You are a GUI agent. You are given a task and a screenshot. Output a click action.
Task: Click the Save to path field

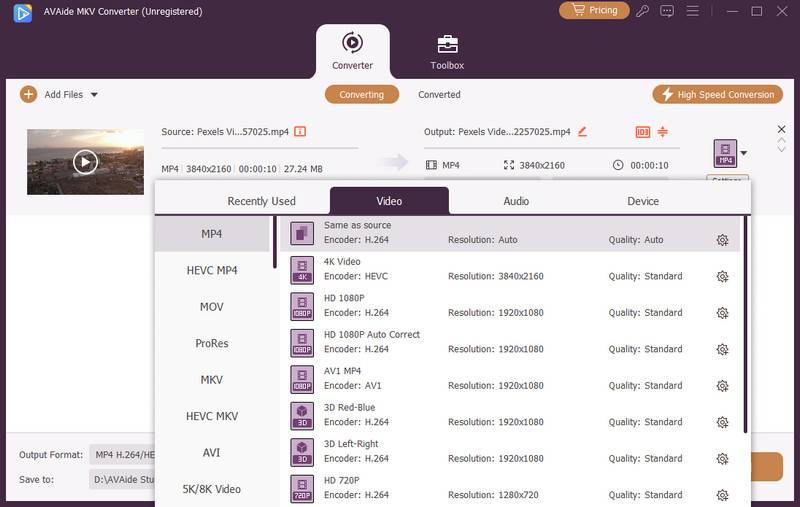(122, 479)
